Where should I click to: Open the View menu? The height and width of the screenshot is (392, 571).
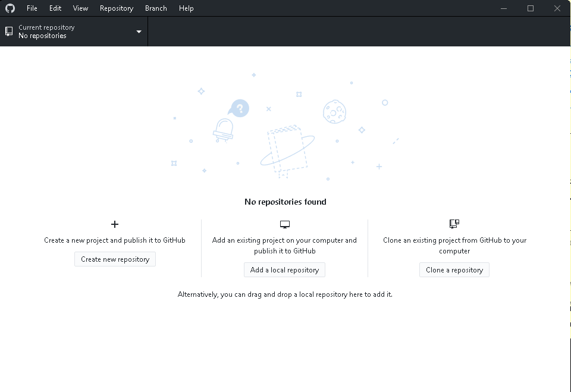(x=80, y=8)
